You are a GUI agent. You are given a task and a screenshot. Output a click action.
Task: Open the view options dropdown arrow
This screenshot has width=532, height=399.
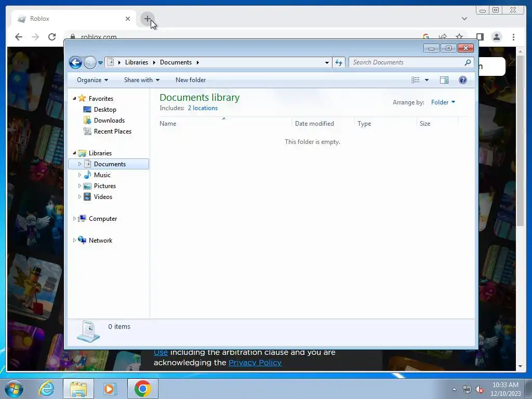tap(427, 80)
